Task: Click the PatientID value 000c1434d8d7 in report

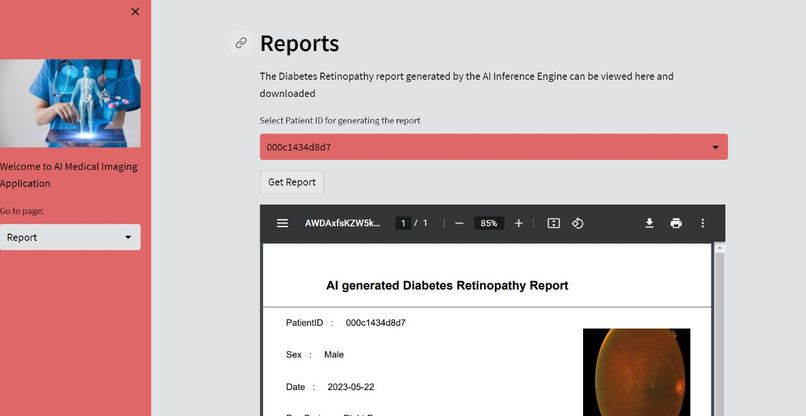Action: [375, 323]
